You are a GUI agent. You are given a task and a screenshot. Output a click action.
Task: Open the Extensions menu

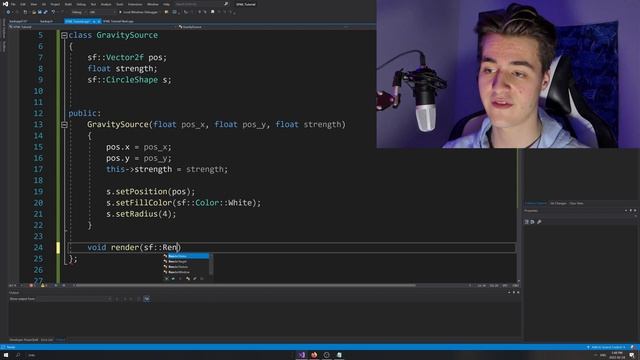pyautogui.click(x=135, y=4)
